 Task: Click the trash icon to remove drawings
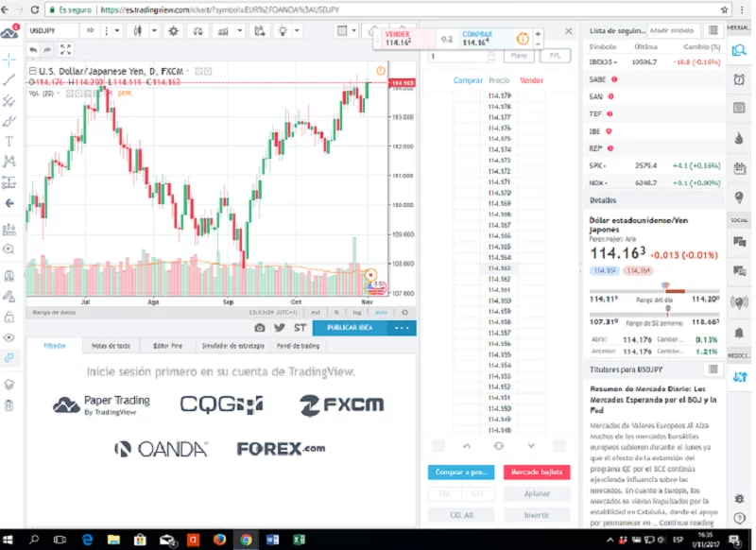(x=9, y=405)
